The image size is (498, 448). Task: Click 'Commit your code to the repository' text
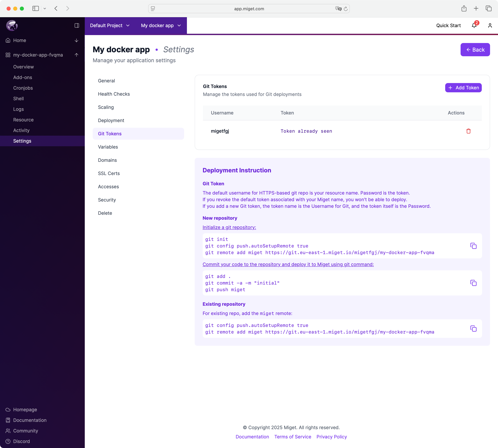point(288,264)
